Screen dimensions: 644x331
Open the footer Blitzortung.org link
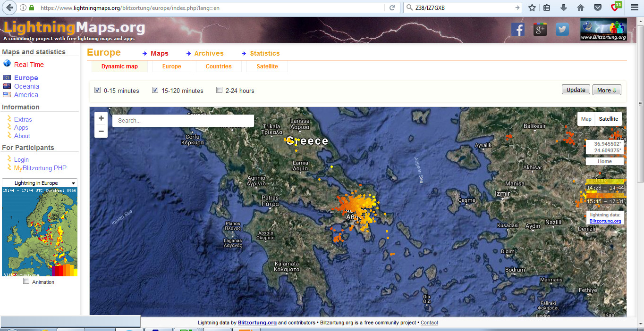coord(257,323)
